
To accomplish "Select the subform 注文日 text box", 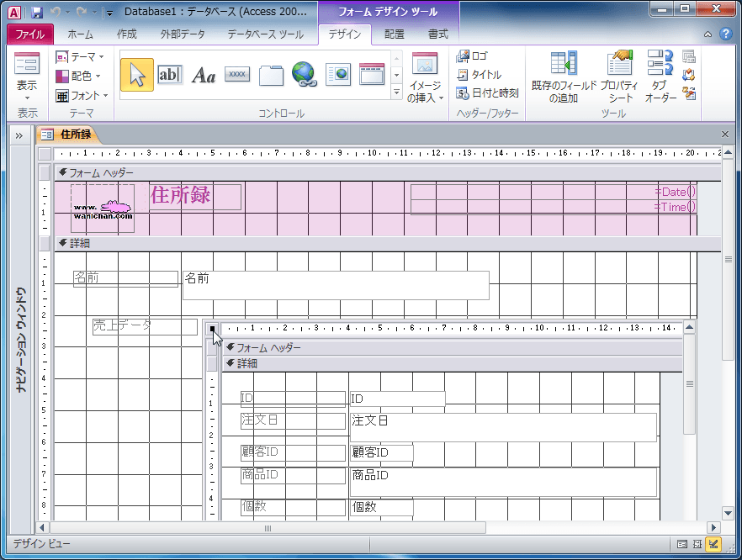I will pos(503,427).
